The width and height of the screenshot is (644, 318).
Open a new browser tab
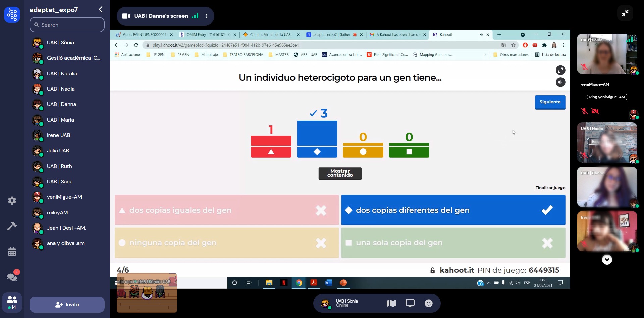pyautogui.click(x=499, y=35)
